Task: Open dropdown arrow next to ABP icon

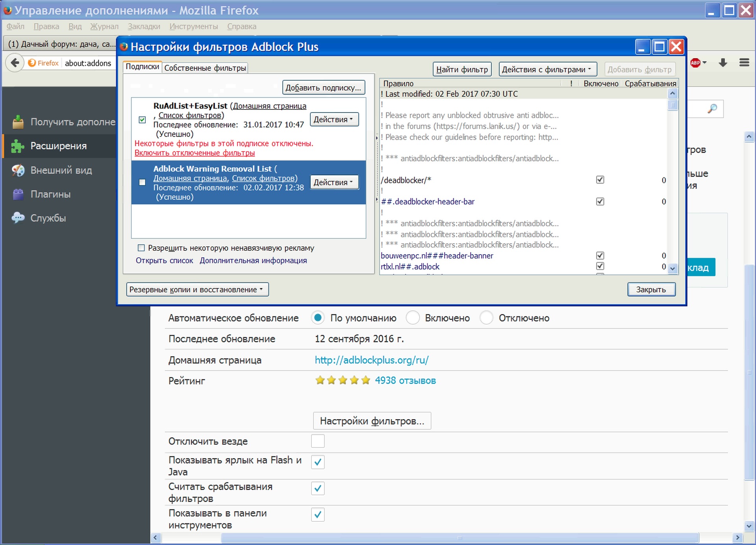Action: coord(704,63)
